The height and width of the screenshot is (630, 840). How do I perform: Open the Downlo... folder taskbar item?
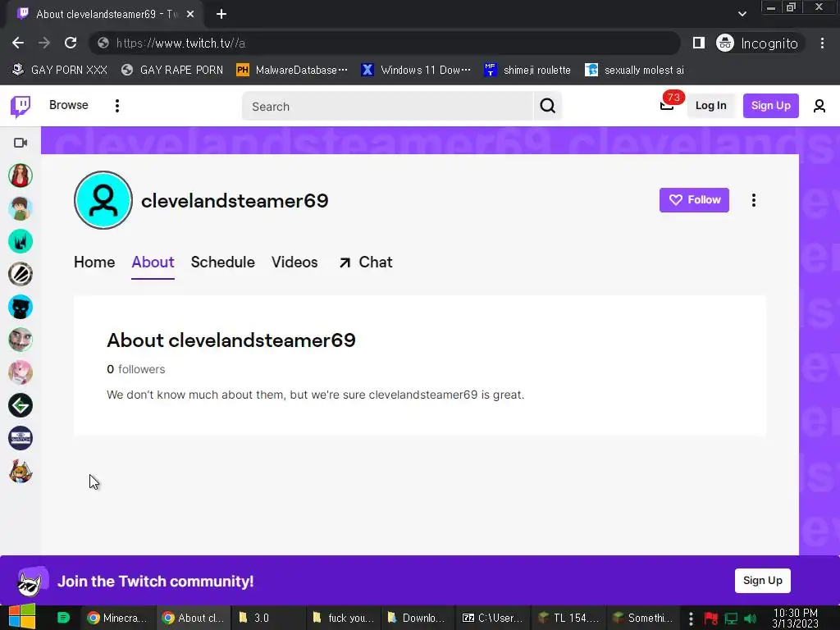point(417,618)
